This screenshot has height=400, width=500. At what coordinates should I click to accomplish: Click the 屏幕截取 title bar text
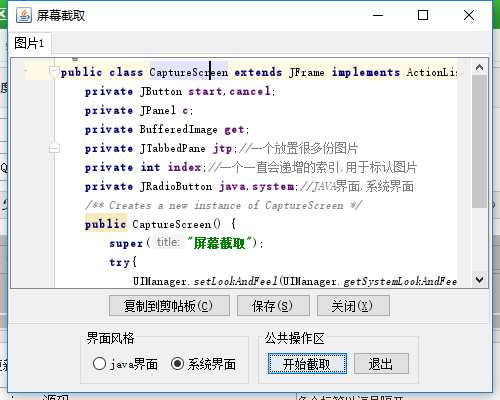pyautogui.click(x=61, y=16)
